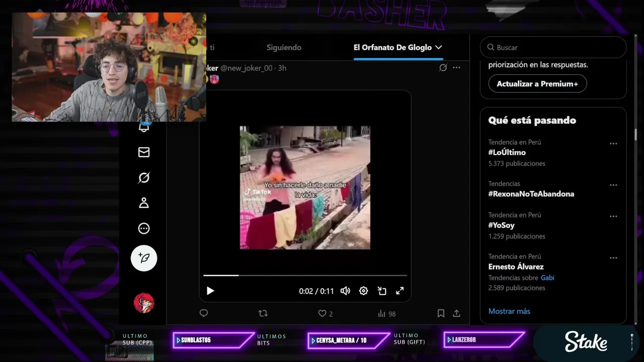644x362 pixels.
Task: Click the streamer webcam overlay
Action: [109, 67]
